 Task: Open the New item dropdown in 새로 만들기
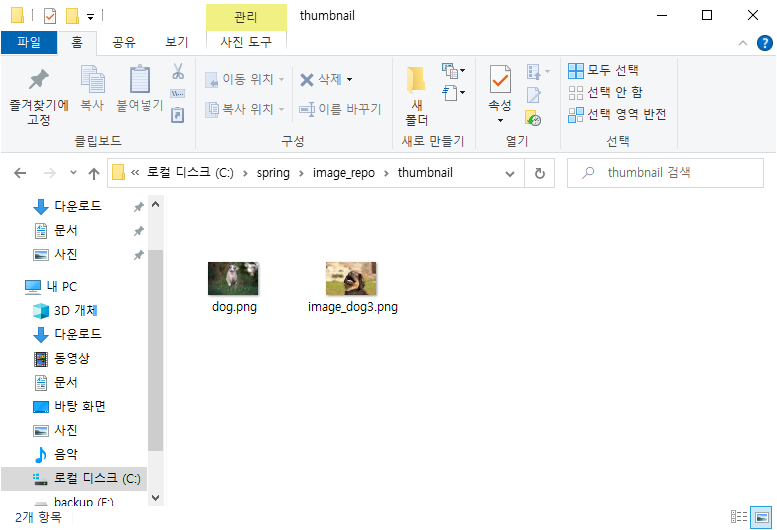pos(453,71)
